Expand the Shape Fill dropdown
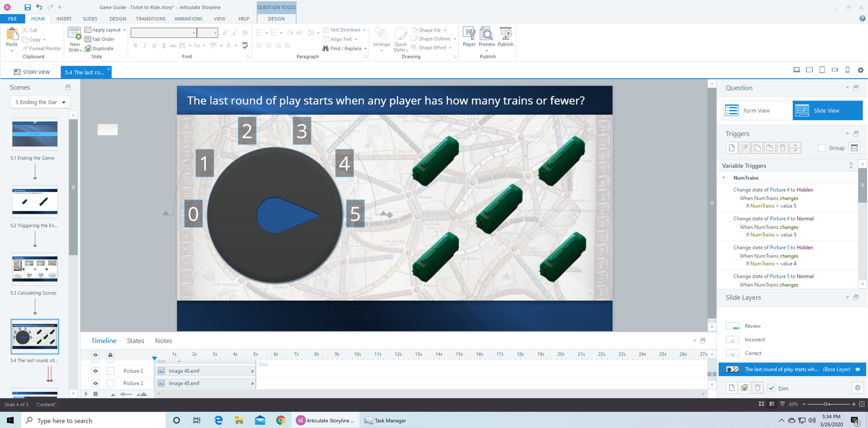This screenshot has width=868, height=428. 445,30
